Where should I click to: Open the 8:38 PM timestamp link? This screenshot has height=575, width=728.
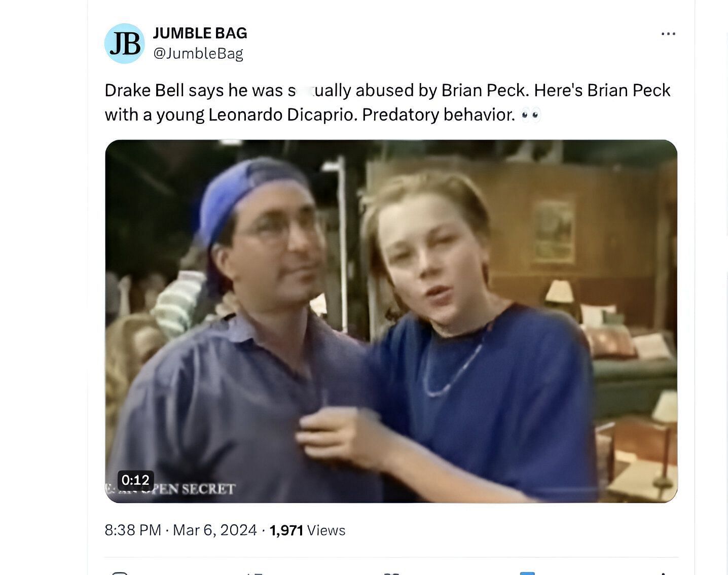[x=133, y=530]
